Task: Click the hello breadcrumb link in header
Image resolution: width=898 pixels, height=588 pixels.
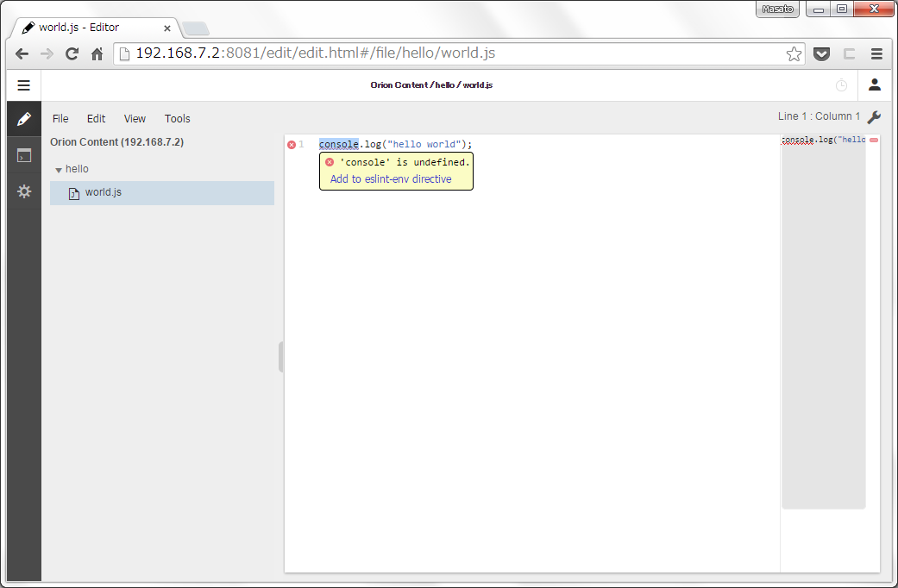Action: pos(441,84)
